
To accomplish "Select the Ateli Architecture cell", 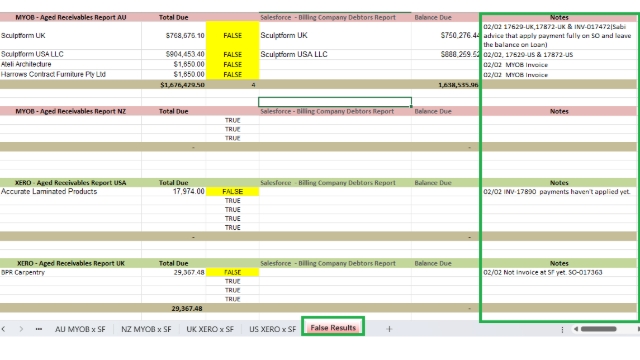I will (71, 64).
